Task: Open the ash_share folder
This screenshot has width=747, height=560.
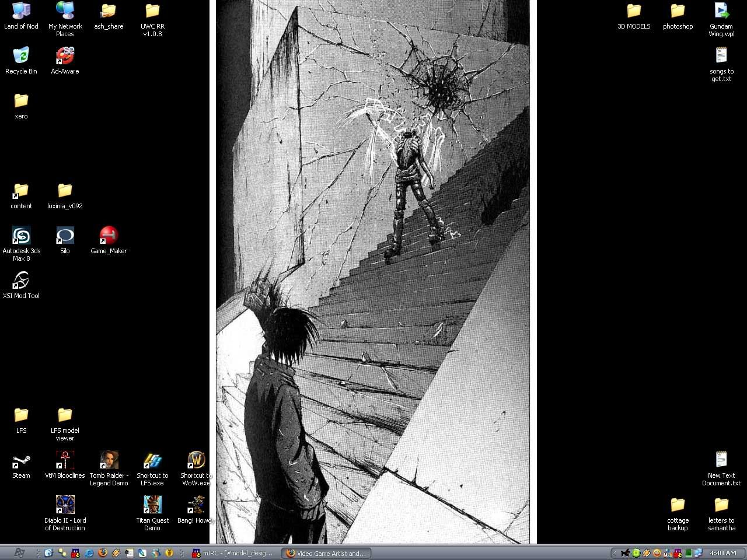Action: 109,16
